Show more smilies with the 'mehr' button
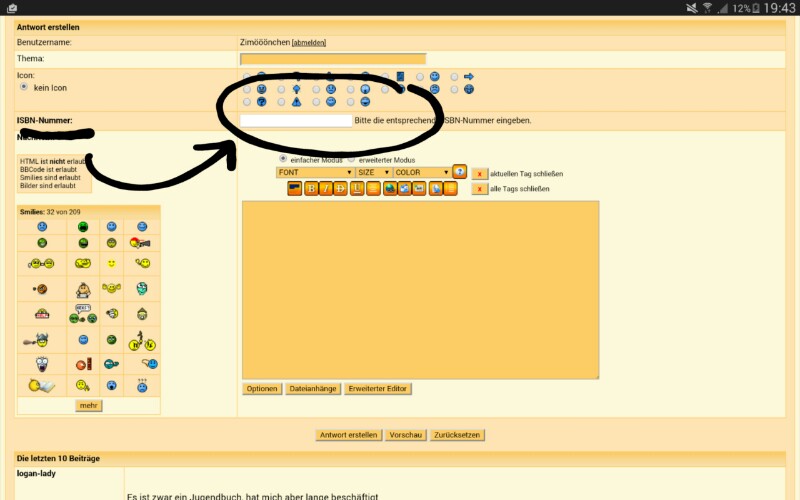 click(x=89, y=406)
